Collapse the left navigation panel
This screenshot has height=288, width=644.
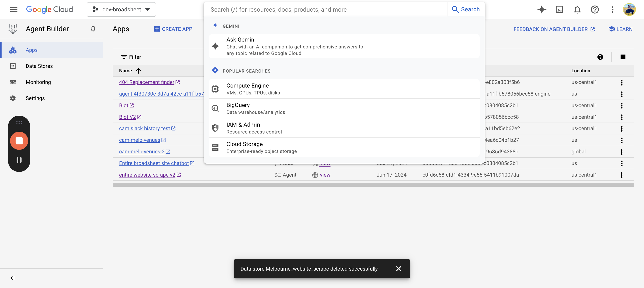point(13,278)
